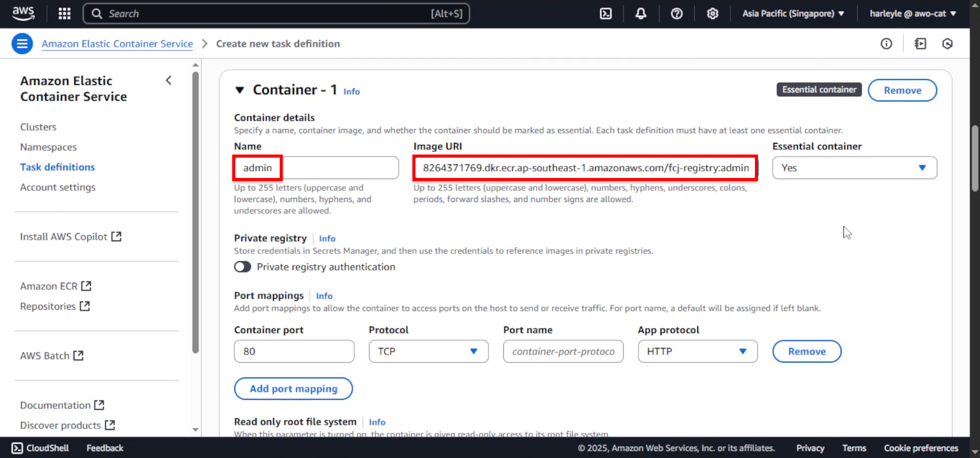Open AWS Batch sidebar link
Viewport: 980px width, 458px height.
pos(45,355)
